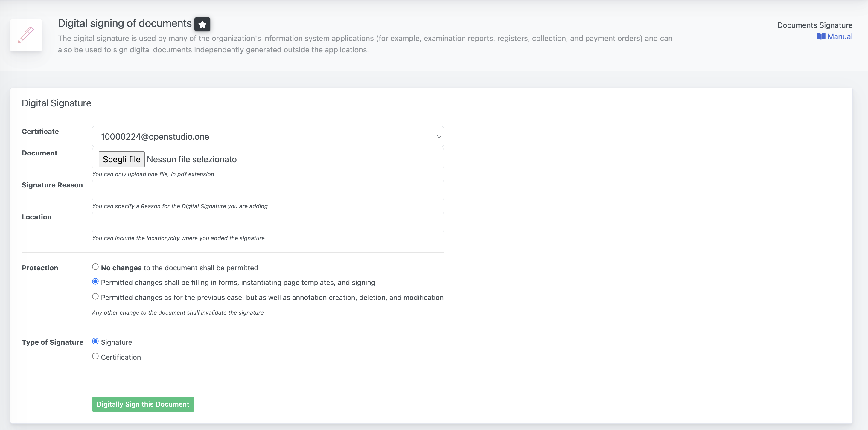The width and height of the screenshot is (868, 430).
Task: Select the annotation creation protection option
Action: coord(95,297)
